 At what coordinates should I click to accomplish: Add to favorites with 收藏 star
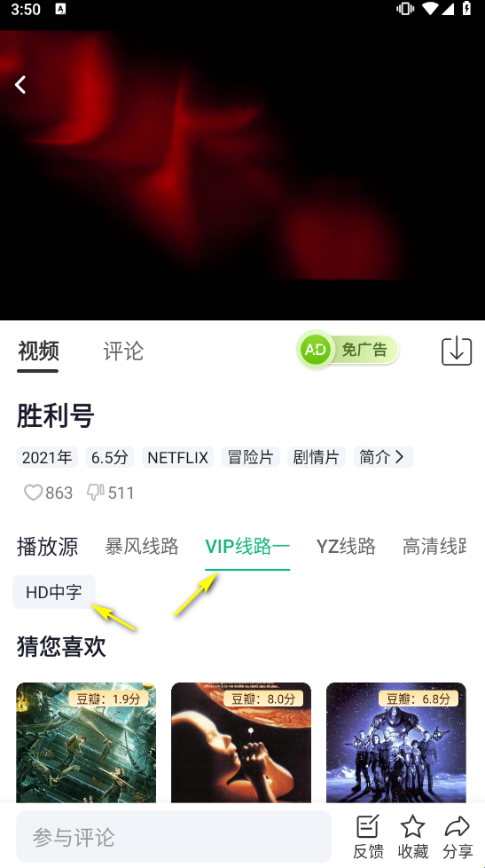[x=412, y=836]
